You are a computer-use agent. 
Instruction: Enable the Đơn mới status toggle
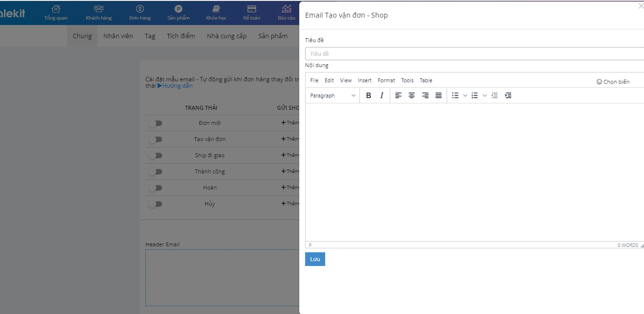coord(155,123)
